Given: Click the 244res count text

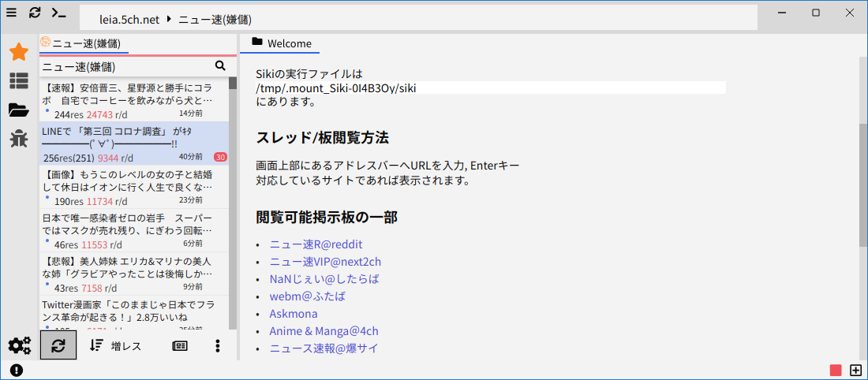Looking at the screenshot, I should [69, 114].
